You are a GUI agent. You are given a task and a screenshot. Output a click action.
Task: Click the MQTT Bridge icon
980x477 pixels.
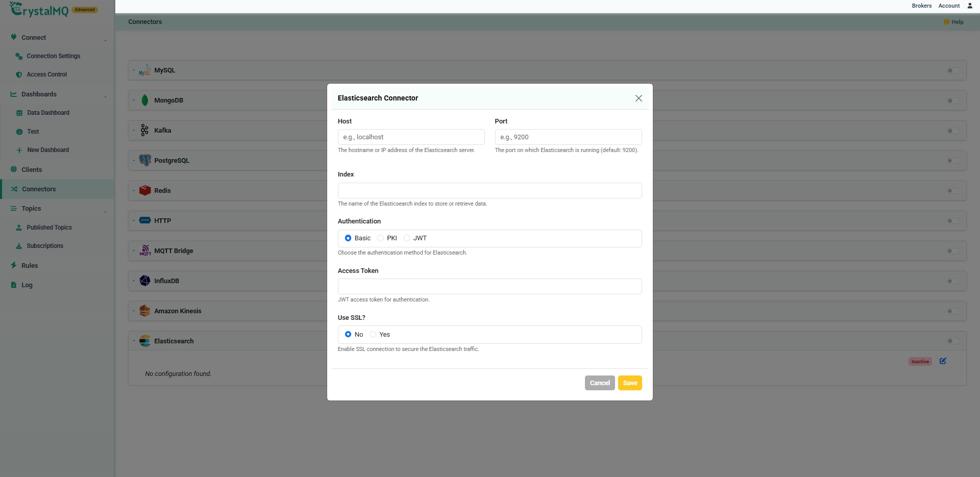click(x=145, y=250)
